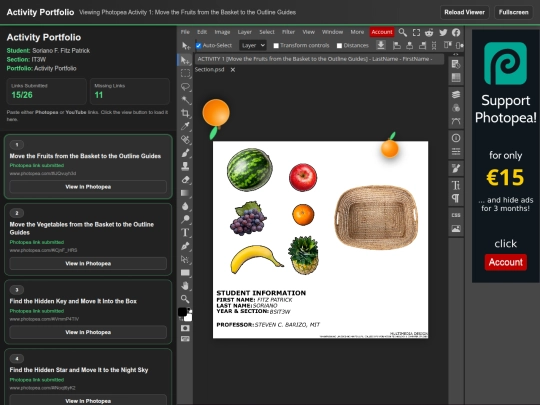Viewport: 540px width, 405px height.
Task: View activity 1 Move the Fruits in Photopea
Action: (x=88, y=187)
